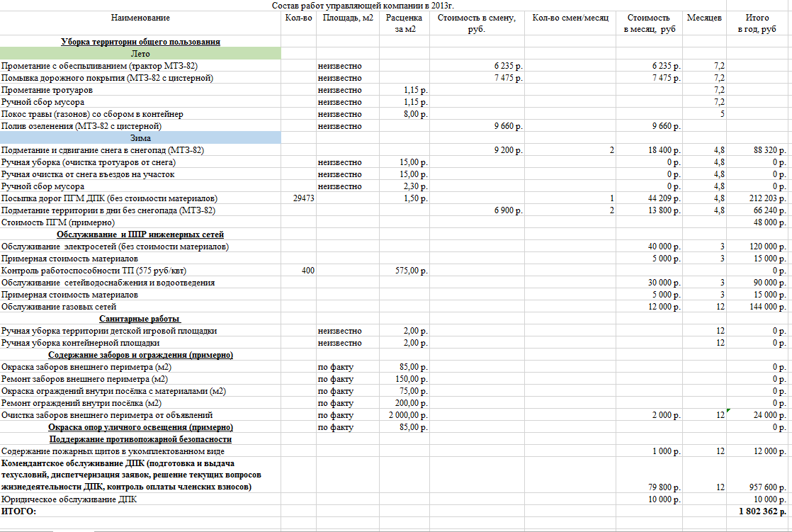The image size is (792, 532).
Task: Click the blue-highlighted 'Зима' cell
Action: tap(140, 138)
